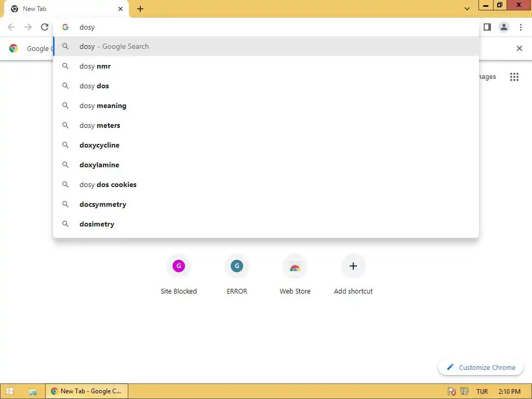Image resolution: width=532 pixels, height=399 pixels.
Task: Switch to New Tab - Google Chrome taskbar item
Action: [87, 391]
